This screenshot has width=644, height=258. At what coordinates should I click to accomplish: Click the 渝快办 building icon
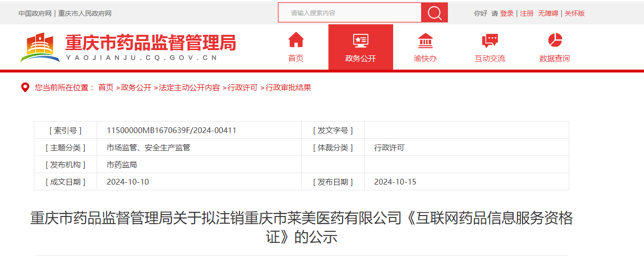425,40
